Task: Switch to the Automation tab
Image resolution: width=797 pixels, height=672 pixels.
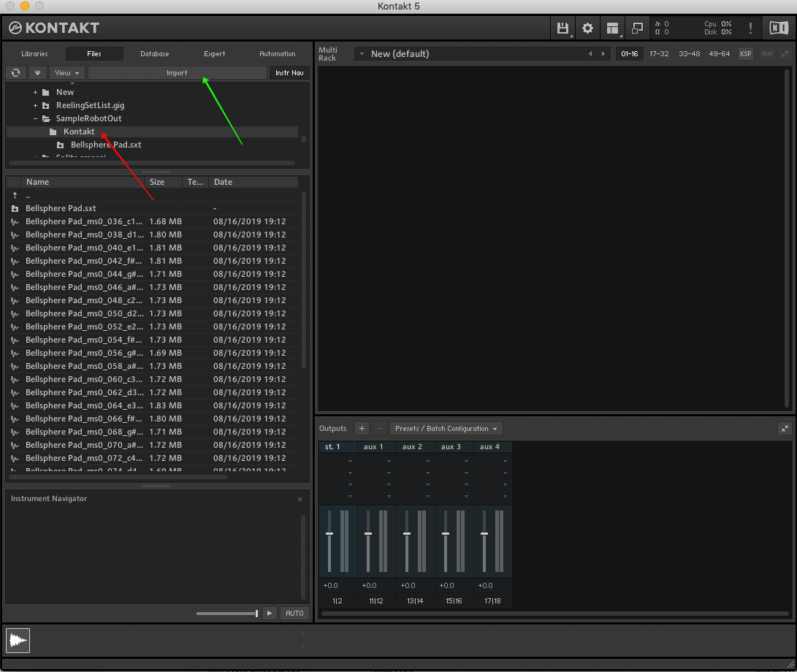Action: click(x=277, y=53)
